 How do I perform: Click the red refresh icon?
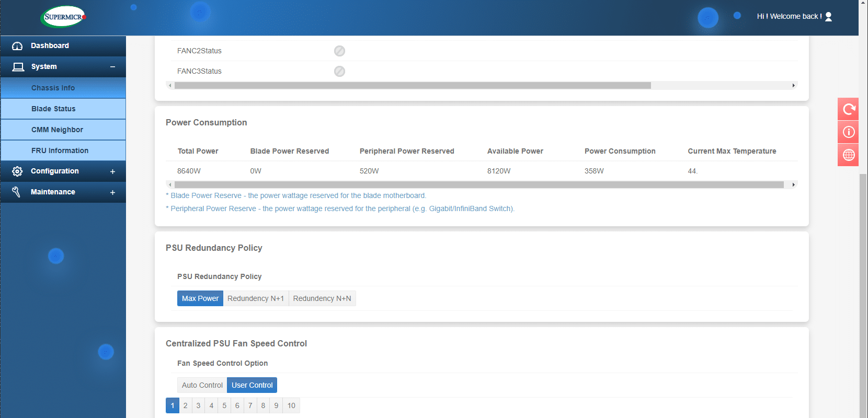pos(848,109)
